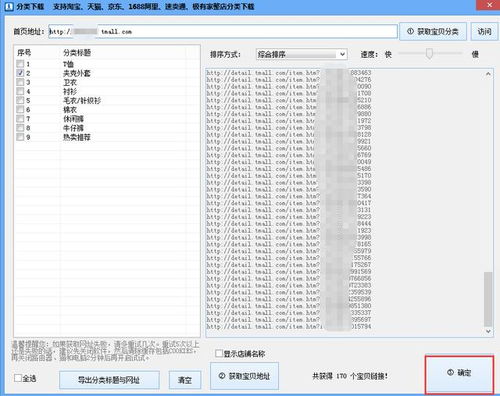The height and width of the screenshot is (396, 500).
Task: Click the 序号 column header
Action: (24, 53)
